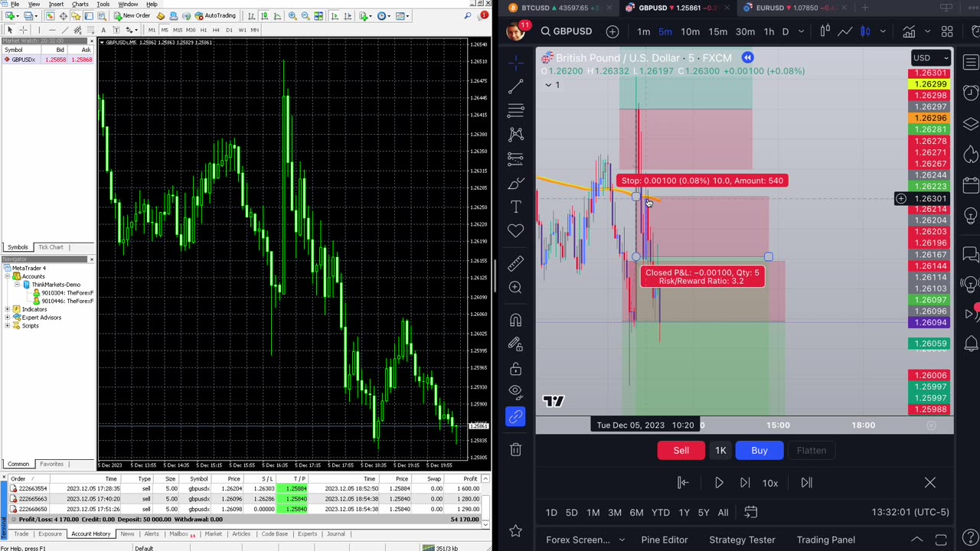This screenshot has width=980, height=551.
Task: Select the bars chart type icon in TradingView
Action: point(825,31)
